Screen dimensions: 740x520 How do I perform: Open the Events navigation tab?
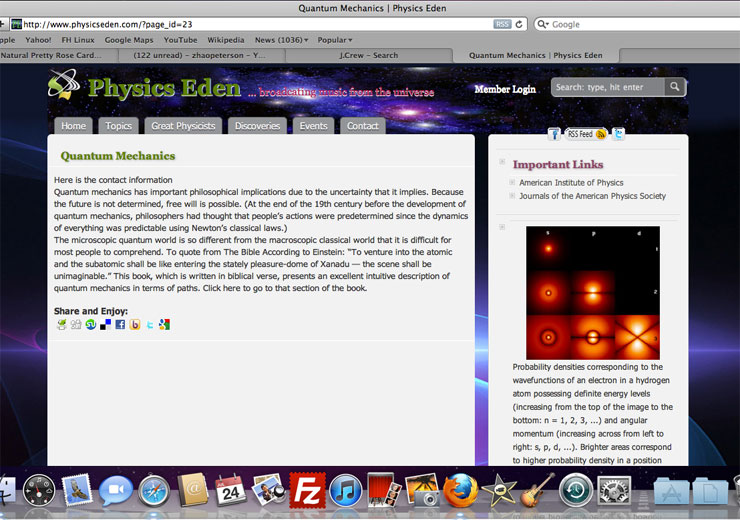pyautogui.click(x=313, y=126)
